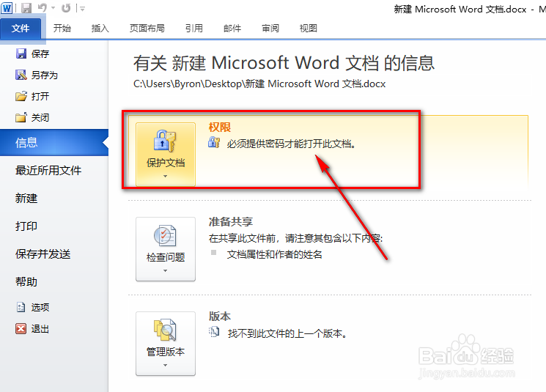Select 保存并发送 in the backstage menu
Viewport: 546px width, 392px height.
click(x=43, y=254)
